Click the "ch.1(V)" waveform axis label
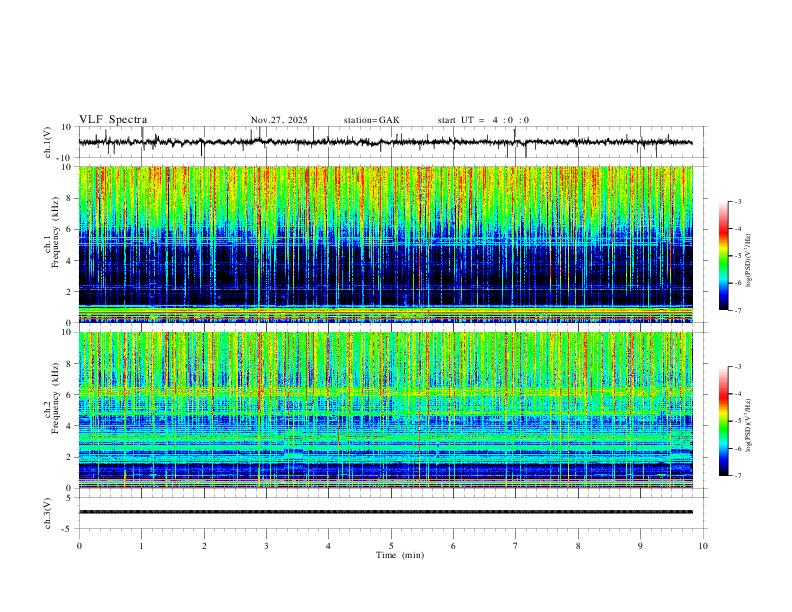 (48, 142)
